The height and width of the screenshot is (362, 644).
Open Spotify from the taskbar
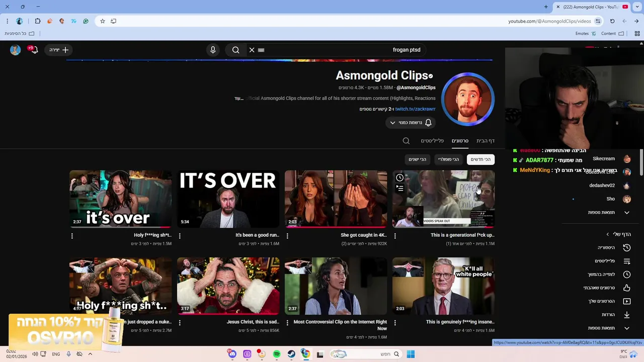coord(277,354)
